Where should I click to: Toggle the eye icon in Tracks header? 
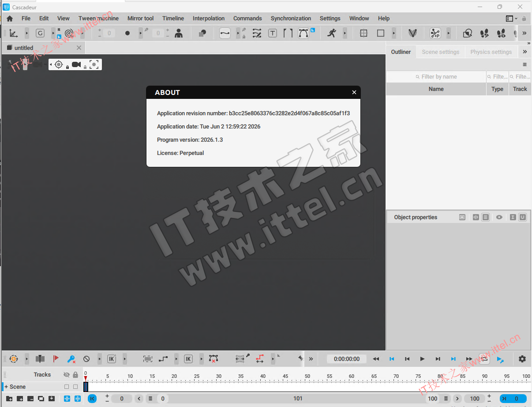coord(67,375)
